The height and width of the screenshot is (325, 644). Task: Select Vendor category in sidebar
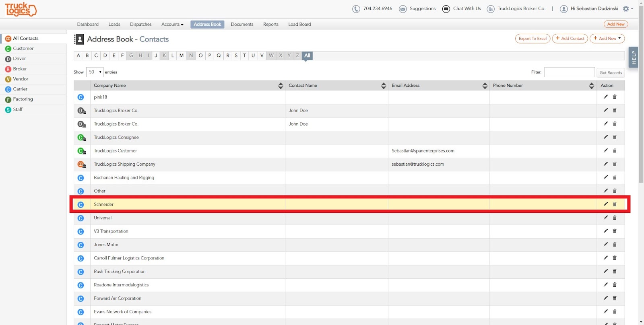34,79
